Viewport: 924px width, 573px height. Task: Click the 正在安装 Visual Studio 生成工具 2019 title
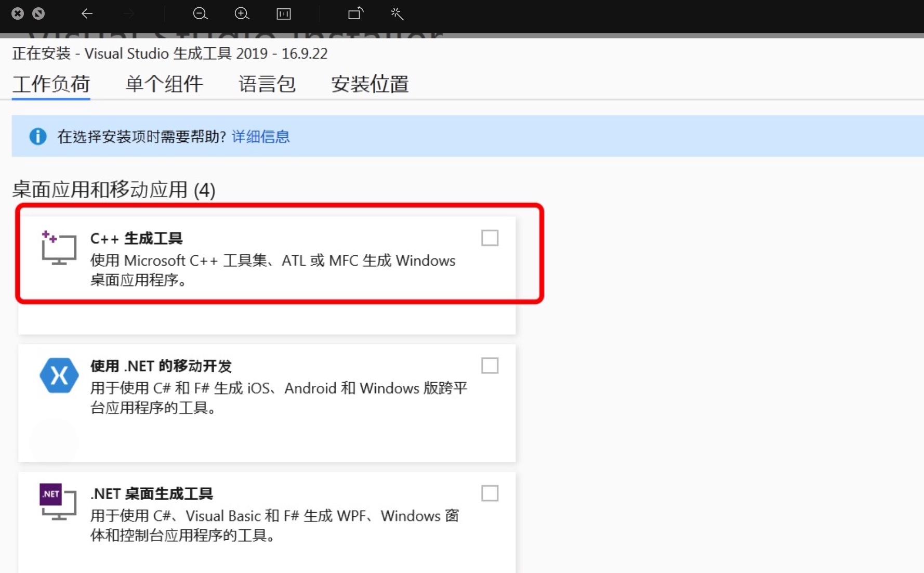click(170, 54)
